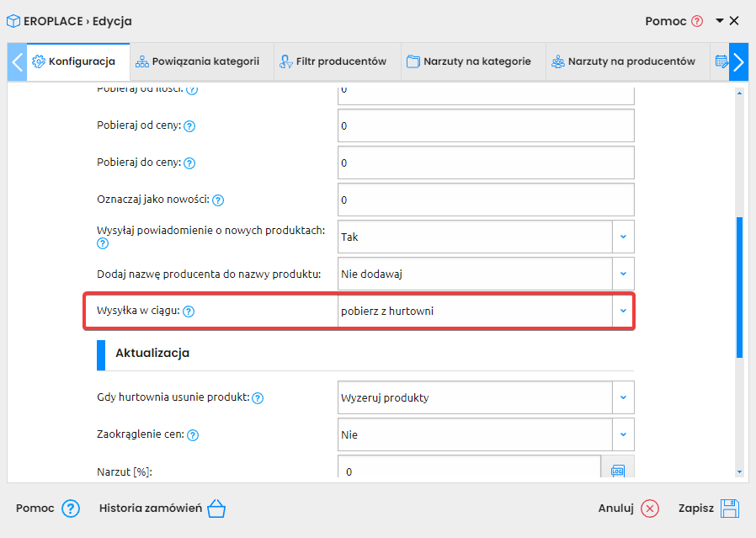The width and height of the screenshot is (756, 538).
Task: Open Gdy hurtownia usunie produkt dropdown
Action: coord(623,397)
